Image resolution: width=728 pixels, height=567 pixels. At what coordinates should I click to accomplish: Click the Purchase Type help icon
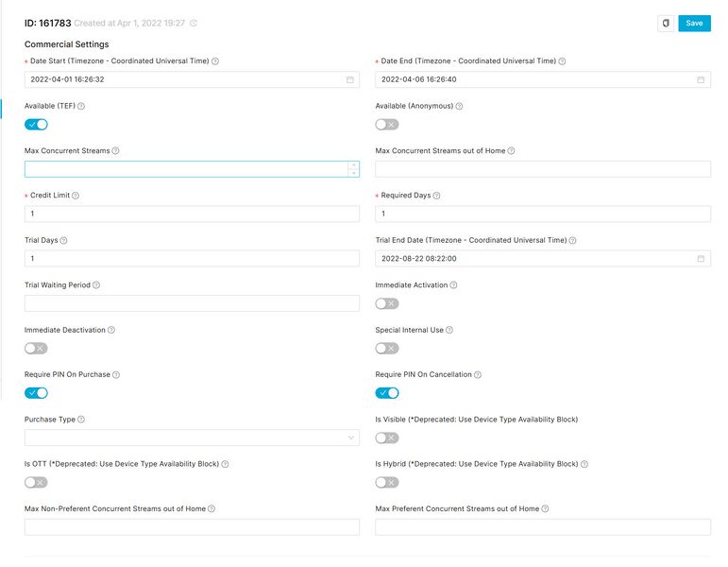(81, 420)
